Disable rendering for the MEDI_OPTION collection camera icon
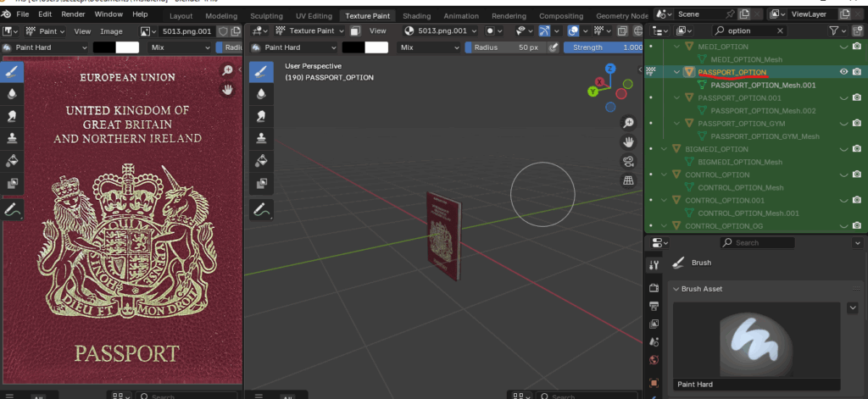868x399 pixels. tap(857, 47)
